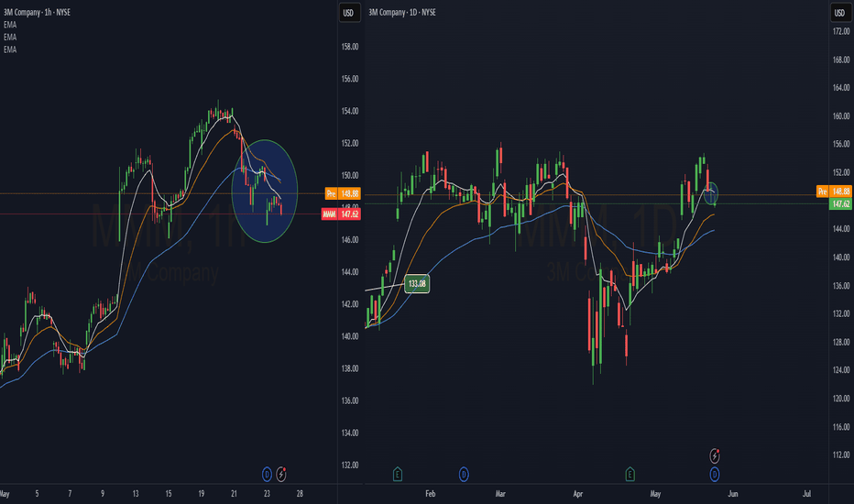Viewport: 854px width, 504px height.
Task: Click the Jul label on the time axis
Action: point(806,494)
